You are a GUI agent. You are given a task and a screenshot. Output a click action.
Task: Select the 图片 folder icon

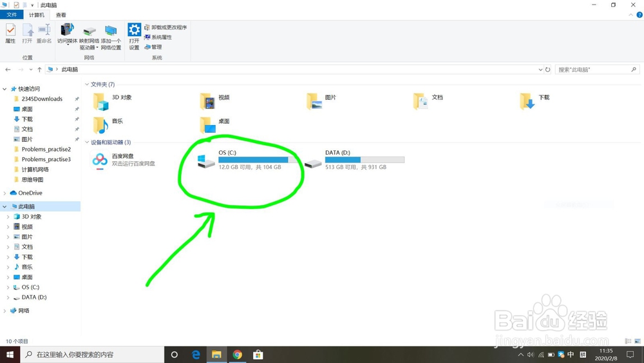click(314, 101)
